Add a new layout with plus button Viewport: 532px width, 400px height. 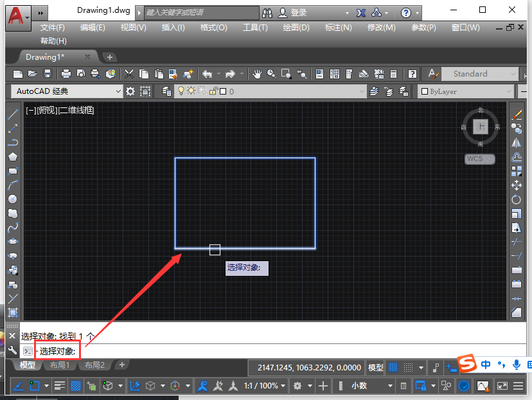tap(122, 365)
